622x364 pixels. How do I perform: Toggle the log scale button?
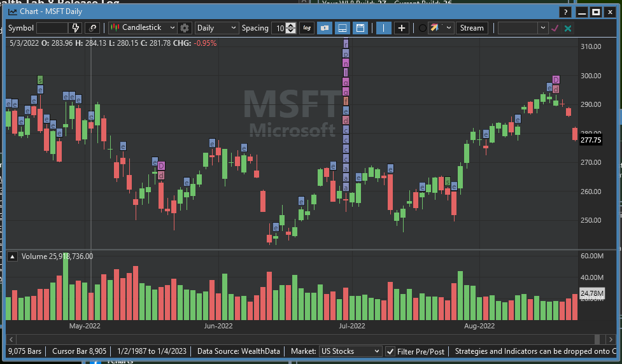[x=307, y=28]
